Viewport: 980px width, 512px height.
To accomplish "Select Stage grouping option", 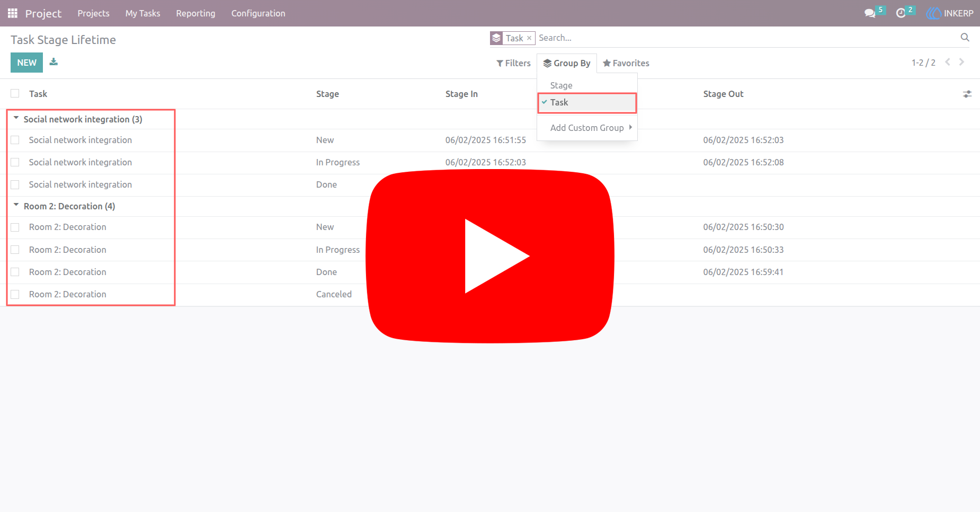I will click(587, 85).
